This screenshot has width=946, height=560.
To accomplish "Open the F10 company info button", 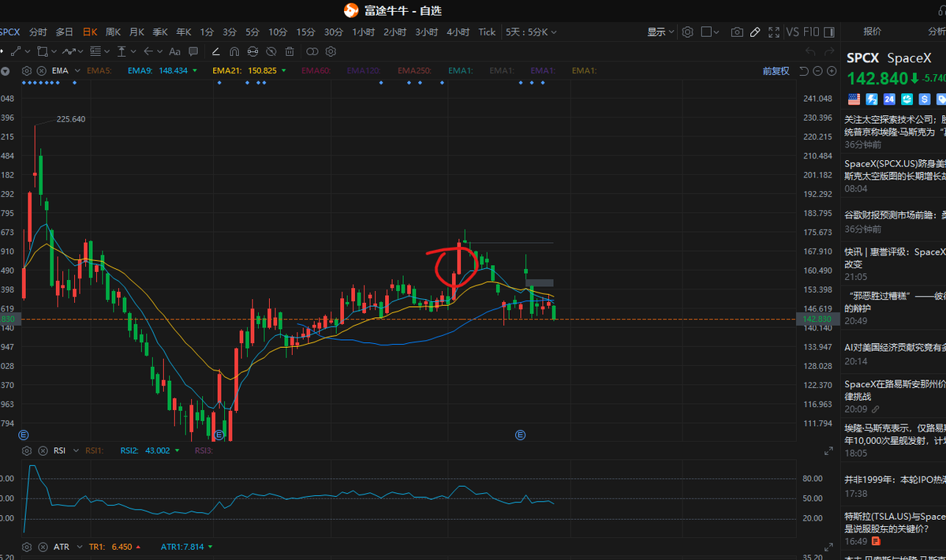I will pos(811,32).
